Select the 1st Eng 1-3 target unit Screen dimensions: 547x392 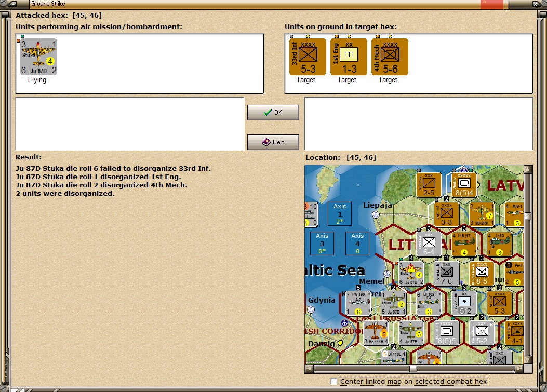click(349, 57)
